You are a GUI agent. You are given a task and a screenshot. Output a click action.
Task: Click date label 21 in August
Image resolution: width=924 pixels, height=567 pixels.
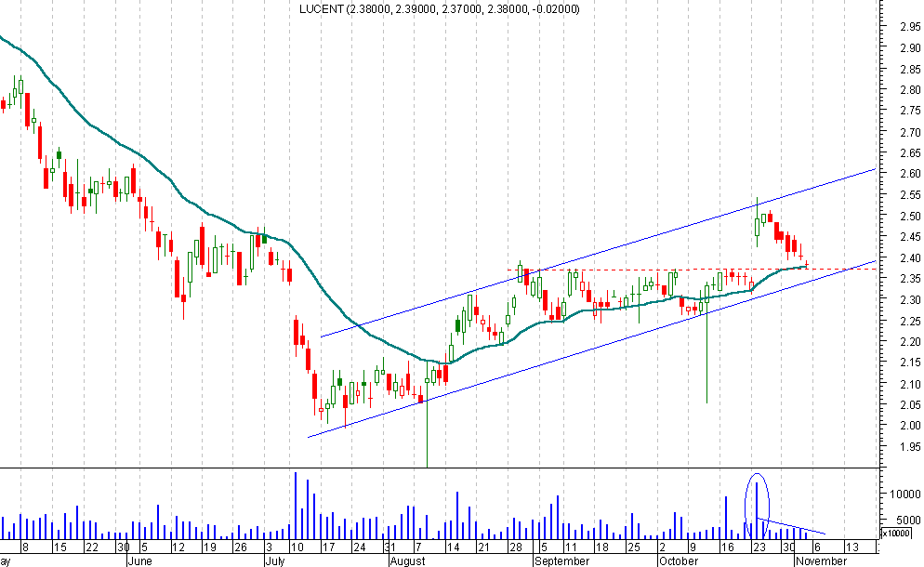coord(483,547)
